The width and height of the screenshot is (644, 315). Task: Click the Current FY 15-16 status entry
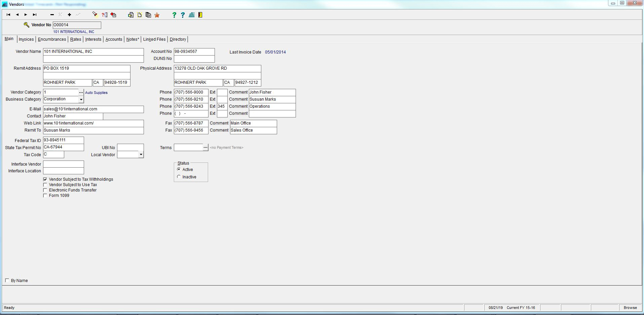tap(521, 308)
